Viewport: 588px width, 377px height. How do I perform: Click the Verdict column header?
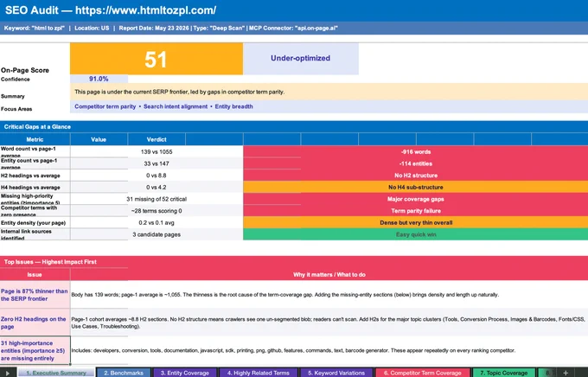157,139
